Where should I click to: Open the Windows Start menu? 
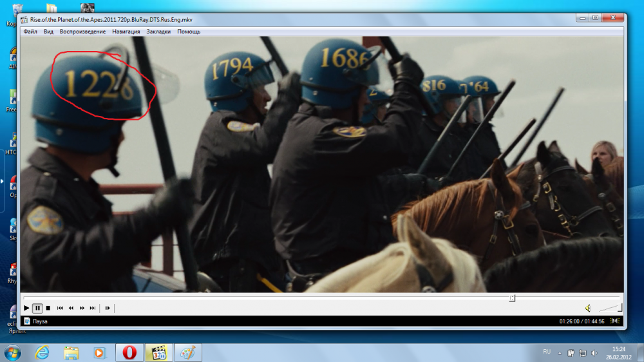click(13, 352)
